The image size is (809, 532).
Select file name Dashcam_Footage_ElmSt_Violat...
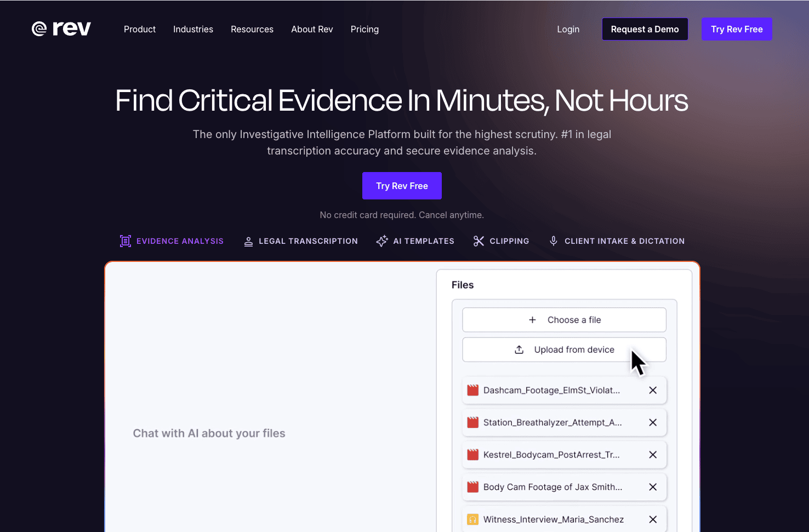pos(551,390)
